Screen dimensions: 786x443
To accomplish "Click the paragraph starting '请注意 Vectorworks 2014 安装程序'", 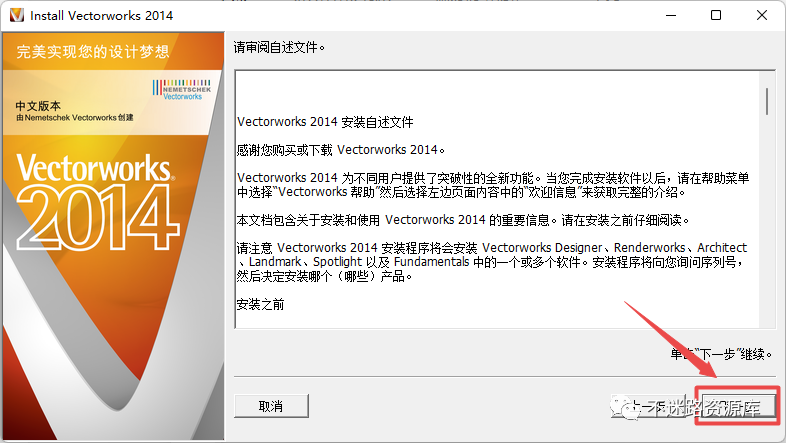I will 492,262.
